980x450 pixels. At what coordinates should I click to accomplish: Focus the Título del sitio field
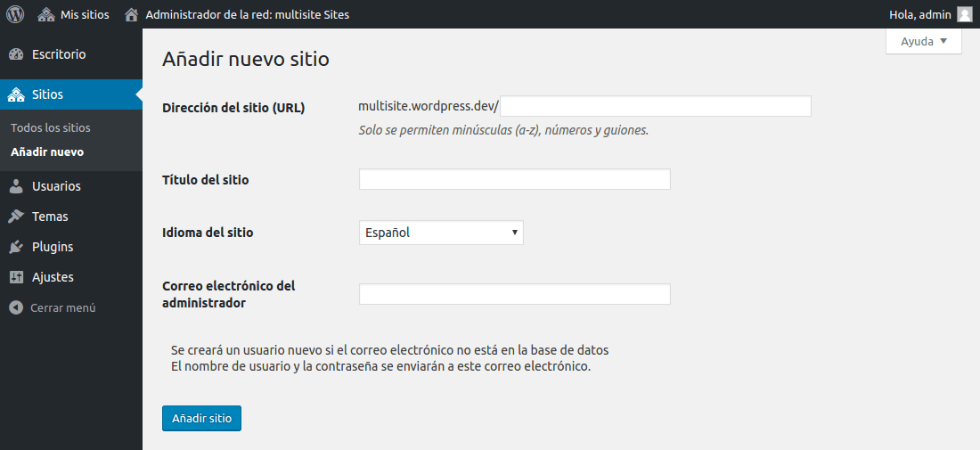(x=514, y=179)
